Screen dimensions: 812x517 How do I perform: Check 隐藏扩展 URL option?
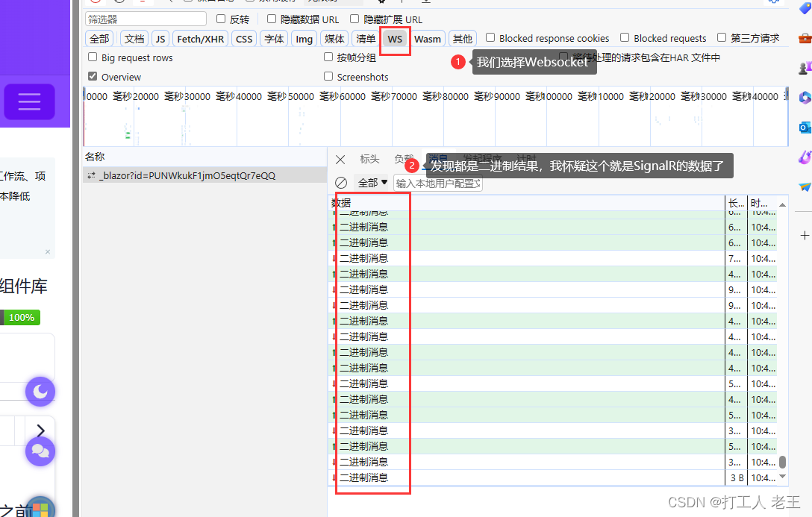(x=355, y=19)
